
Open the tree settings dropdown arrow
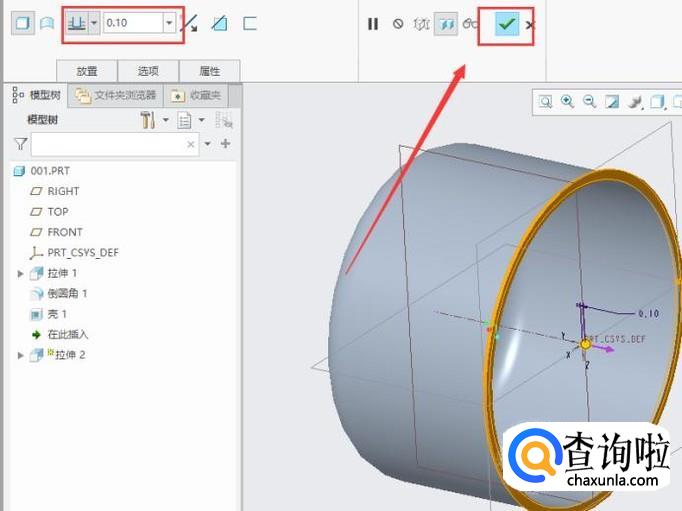(166, 120)
